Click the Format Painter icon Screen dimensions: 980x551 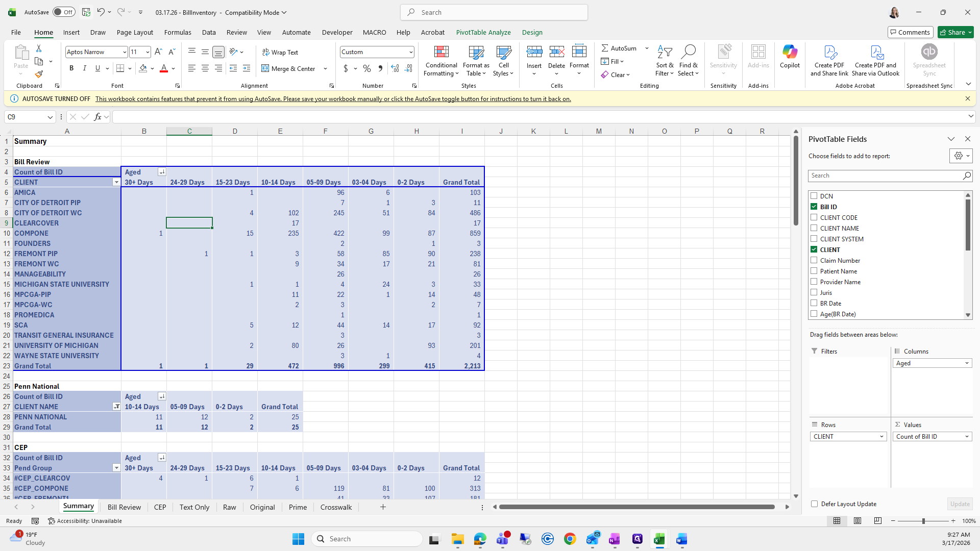tap(39, 74)
